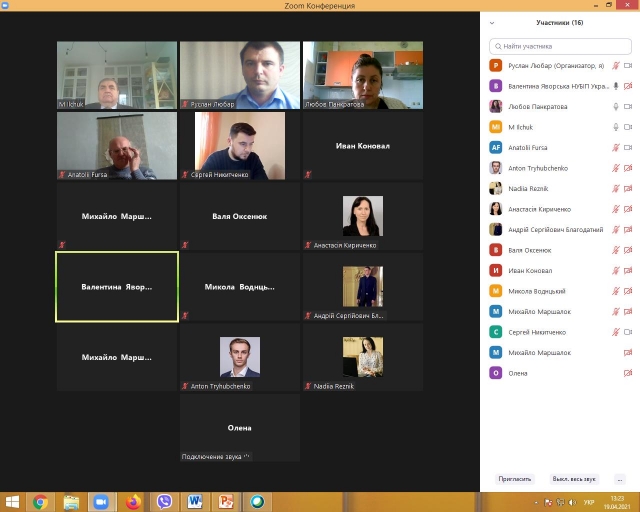This screenshot has height=512, width=640.
Task: Open the more options ellipsis in participants panel
Action: coord(620,479)
